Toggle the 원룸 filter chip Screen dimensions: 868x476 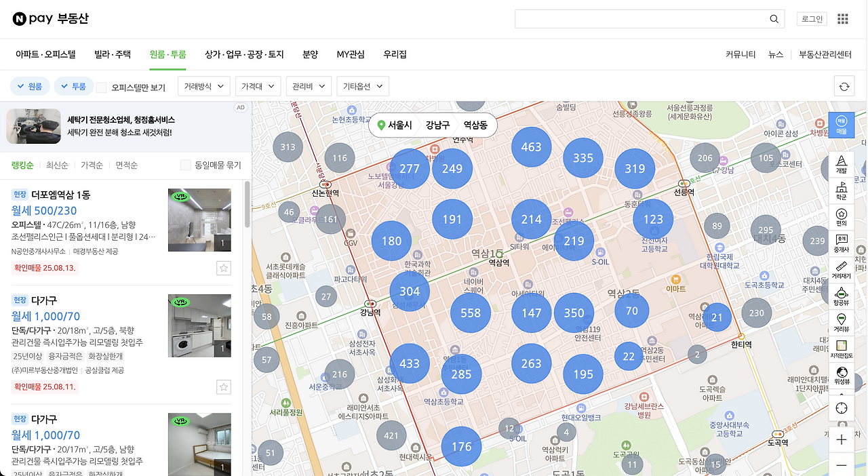30,86
